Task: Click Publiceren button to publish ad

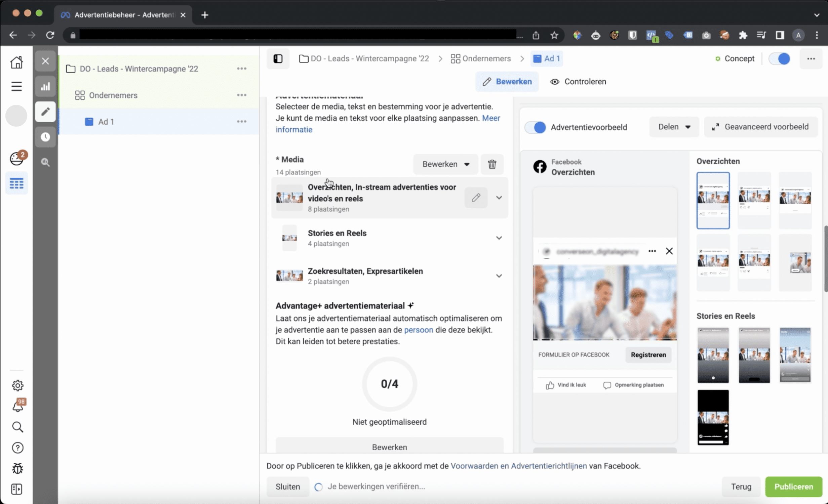Action: [x=794, y=486]
